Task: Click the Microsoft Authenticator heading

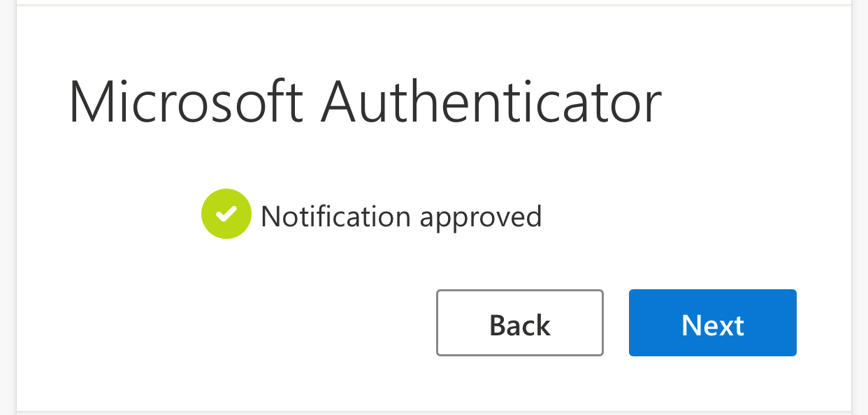Action: [x=365, y=103]
